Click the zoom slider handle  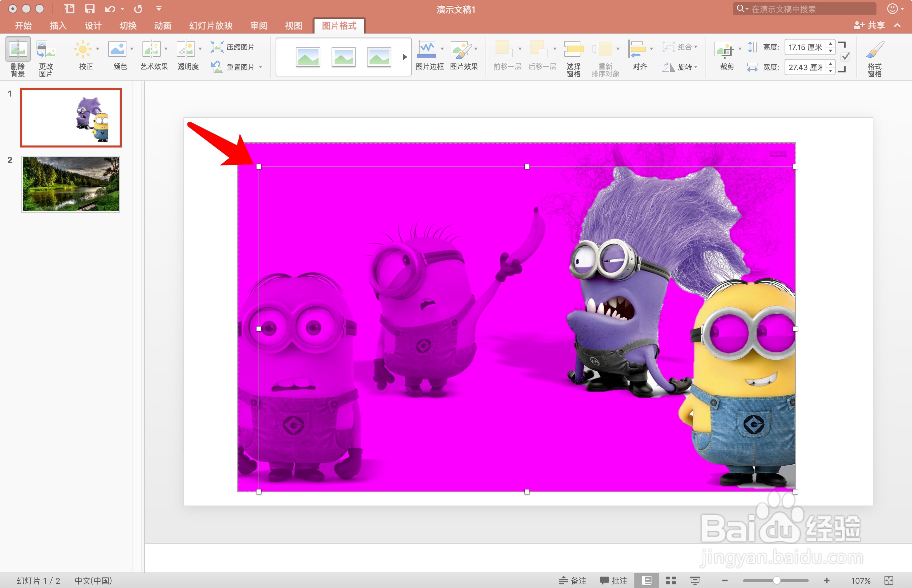pos(777,580)
